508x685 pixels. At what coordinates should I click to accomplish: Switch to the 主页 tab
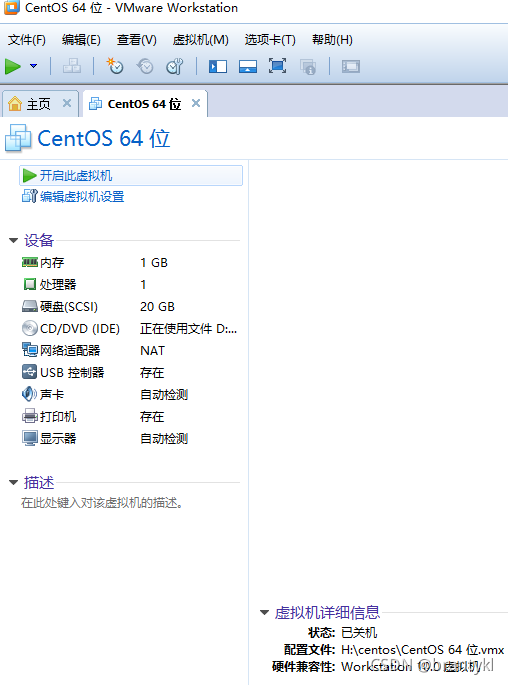tap(40, 104)
